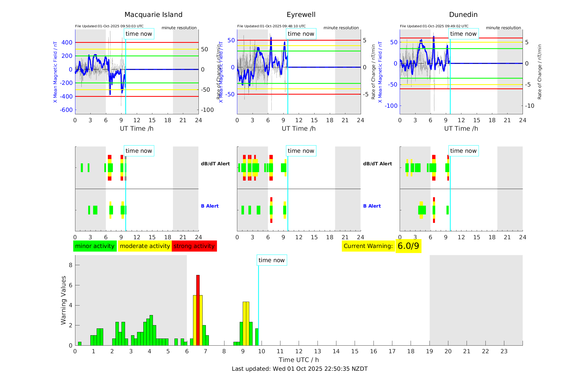
Task: Click the Eyrewell File Updated timestamp
Action: 271,26
